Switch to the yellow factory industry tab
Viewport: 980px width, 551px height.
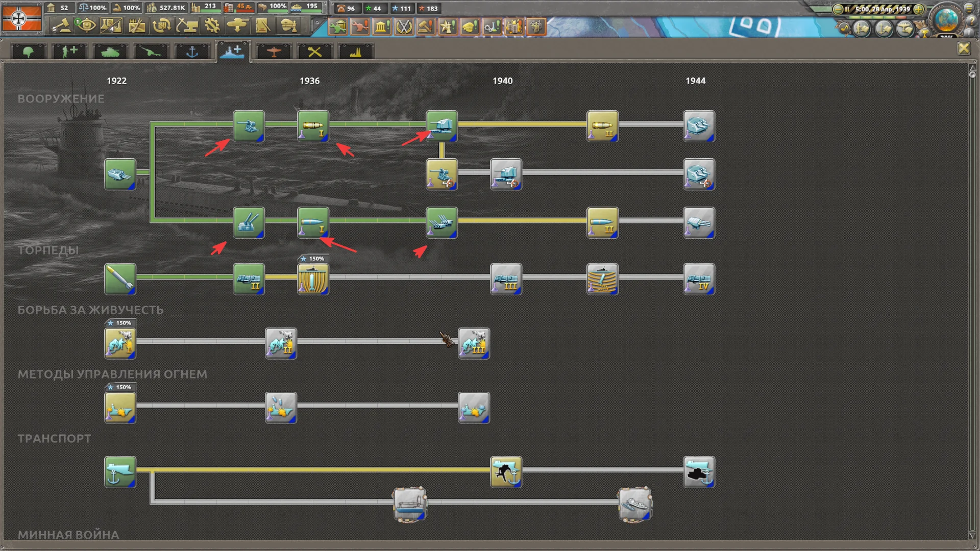pos(355,52)
